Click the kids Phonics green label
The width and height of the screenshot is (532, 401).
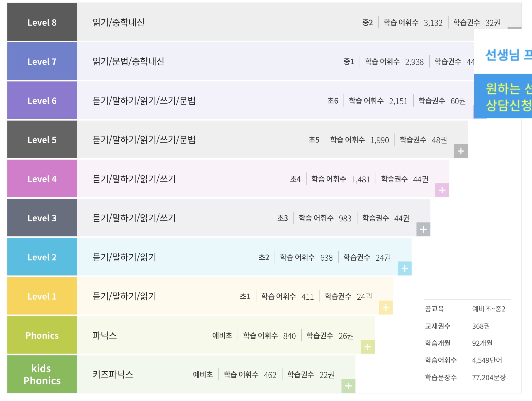point(42,374)
